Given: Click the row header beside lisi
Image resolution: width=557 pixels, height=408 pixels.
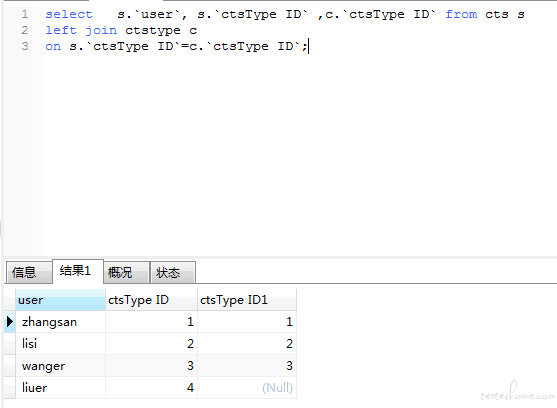Looking at the screenshot, I should [x=10, y=344].
